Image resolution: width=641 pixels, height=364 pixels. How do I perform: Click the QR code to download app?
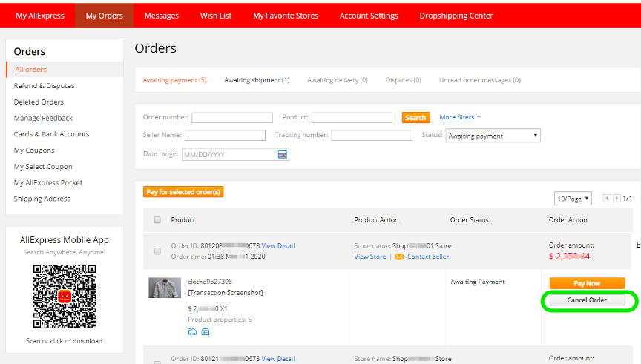65,297
